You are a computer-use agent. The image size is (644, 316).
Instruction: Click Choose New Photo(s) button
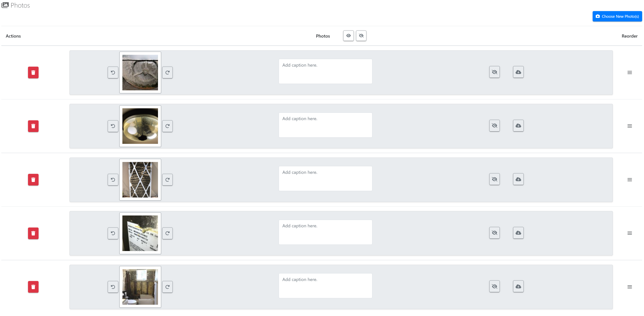[x=617, y=16]
